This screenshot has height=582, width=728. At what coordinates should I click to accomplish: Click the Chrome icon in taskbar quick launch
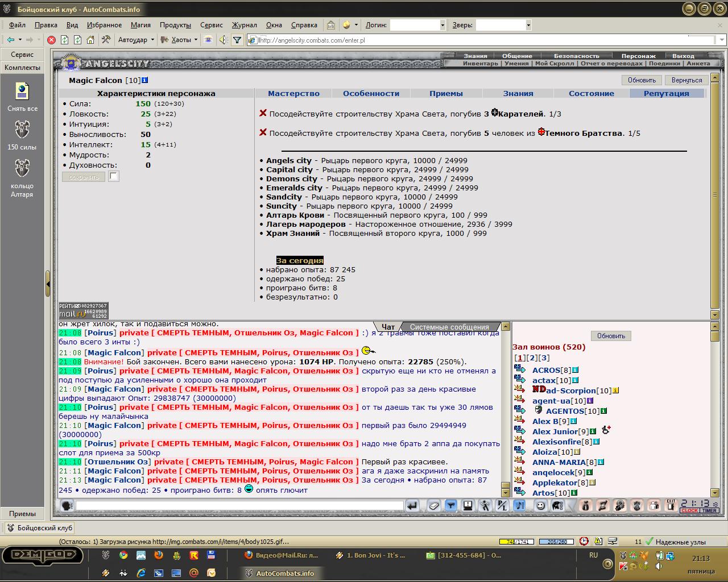click(x=123, y=555)
